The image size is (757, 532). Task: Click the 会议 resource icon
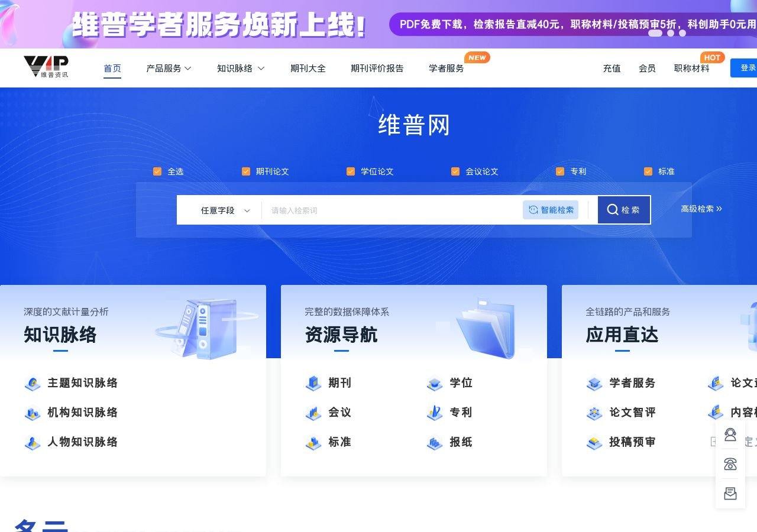[313, 413]
